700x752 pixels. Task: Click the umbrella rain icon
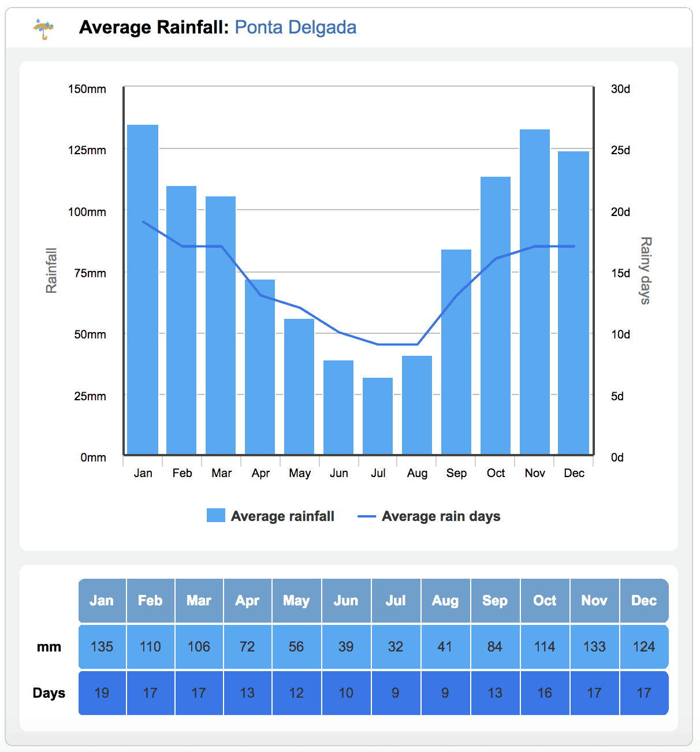pos(44,29)
